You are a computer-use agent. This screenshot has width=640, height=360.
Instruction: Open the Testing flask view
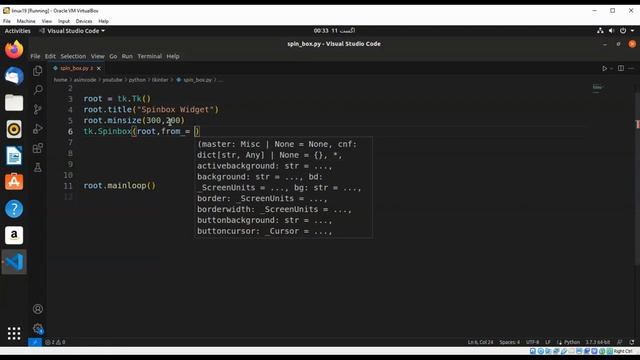tap(38, 167)
